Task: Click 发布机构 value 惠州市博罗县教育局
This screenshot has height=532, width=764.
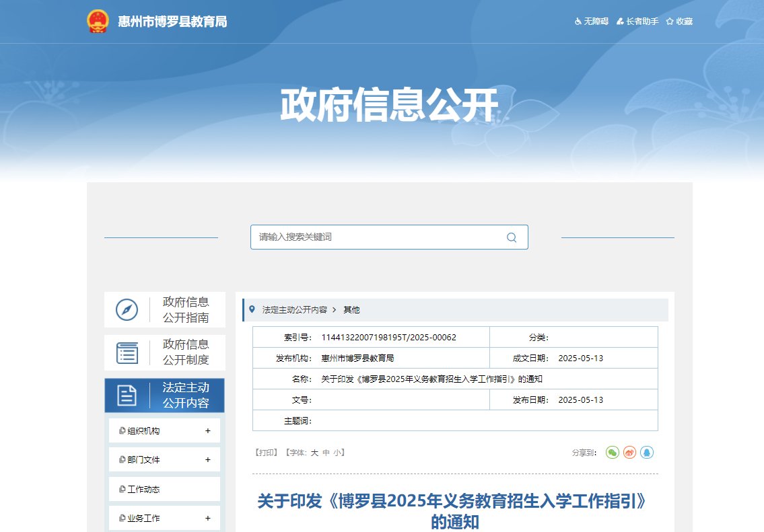Action: pyautogui.click(x=357, y=358)
